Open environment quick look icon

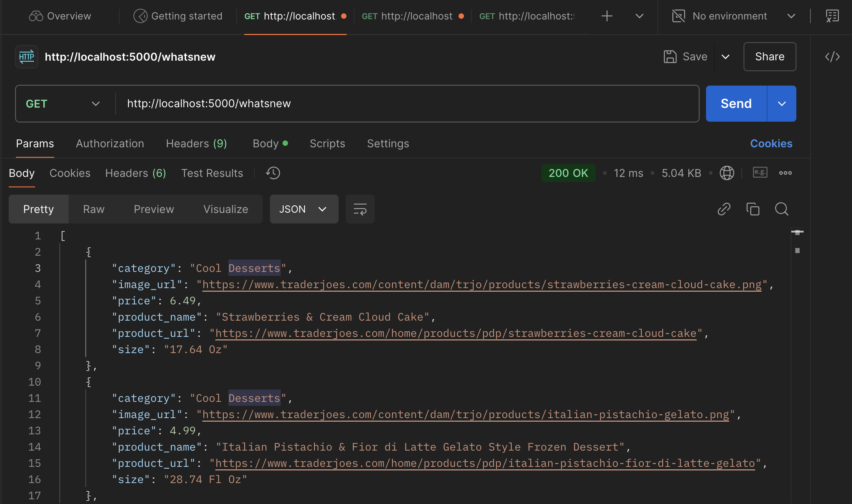[x=832, y=16]
